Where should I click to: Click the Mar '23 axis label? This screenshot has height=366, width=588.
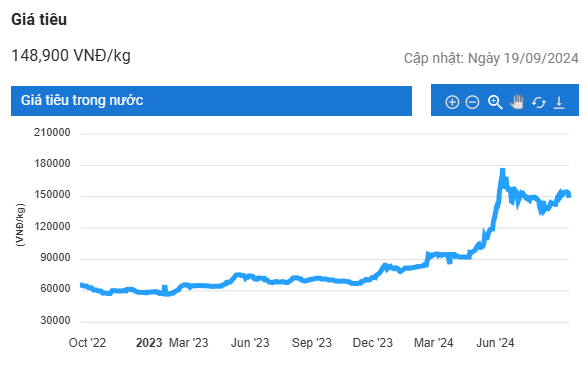[x=189, y=342]
